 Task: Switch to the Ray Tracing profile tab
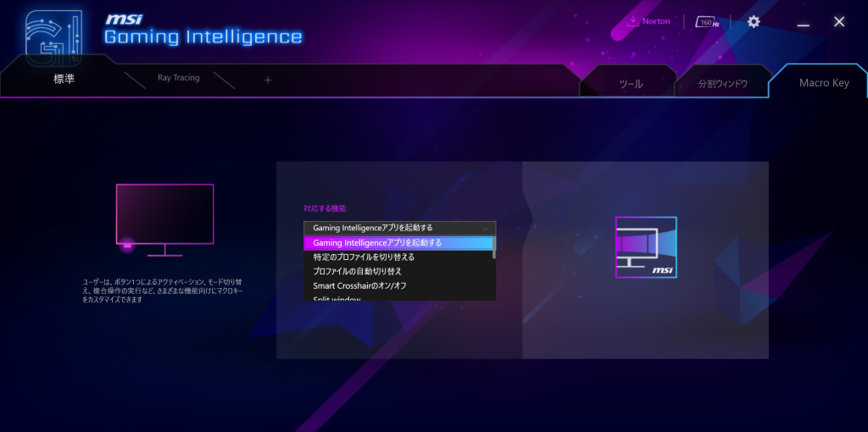pyautogui.click(x=178, y=78)
